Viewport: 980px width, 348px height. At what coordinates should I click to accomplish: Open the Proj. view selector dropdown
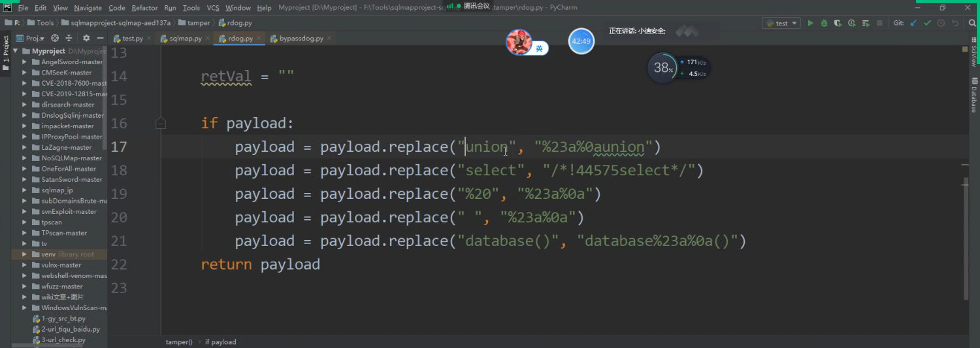click(31, 38)
